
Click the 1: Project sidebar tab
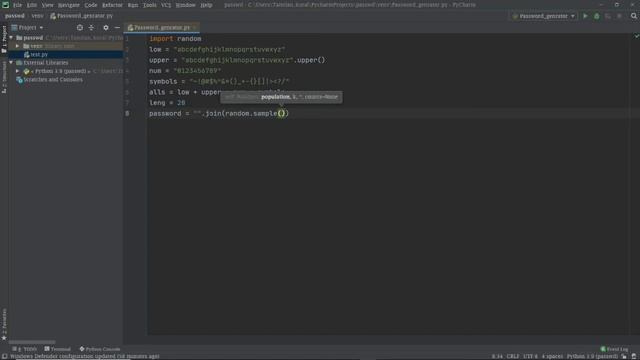[4, 39]
